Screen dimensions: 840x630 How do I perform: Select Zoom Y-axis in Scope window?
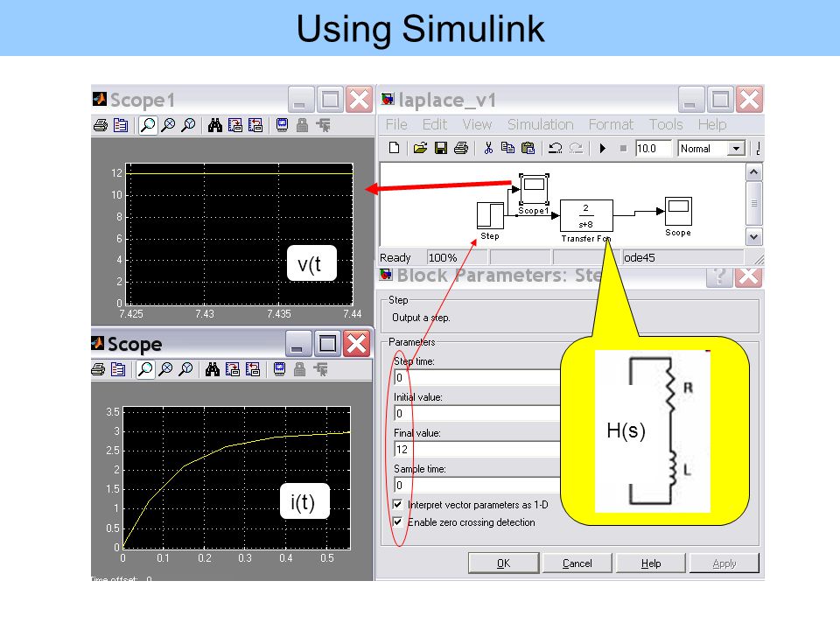(x=185, y=369)
